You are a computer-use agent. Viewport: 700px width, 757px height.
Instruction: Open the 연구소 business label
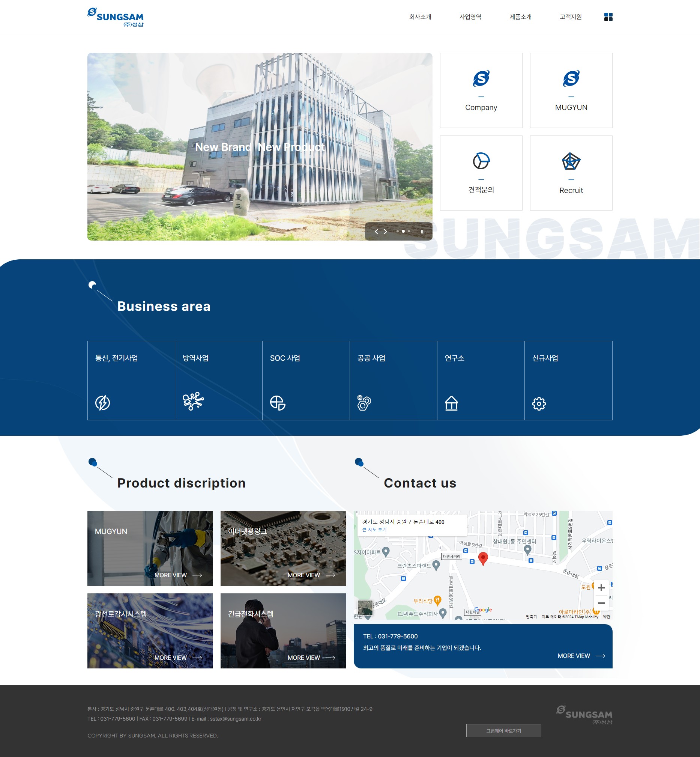(455, 358)
